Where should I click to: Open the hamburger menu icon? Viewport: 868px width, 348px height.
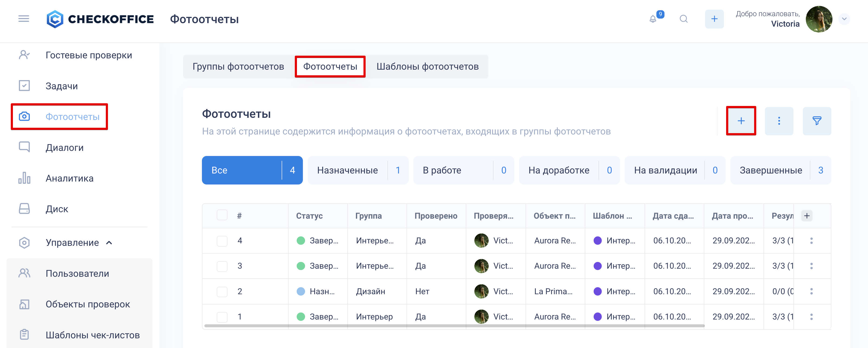(24, 19)
